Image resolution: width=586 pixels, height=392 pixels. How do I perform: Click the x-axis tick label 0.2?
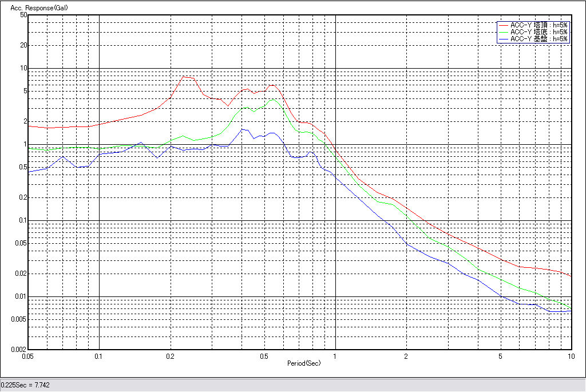(170, 356)
